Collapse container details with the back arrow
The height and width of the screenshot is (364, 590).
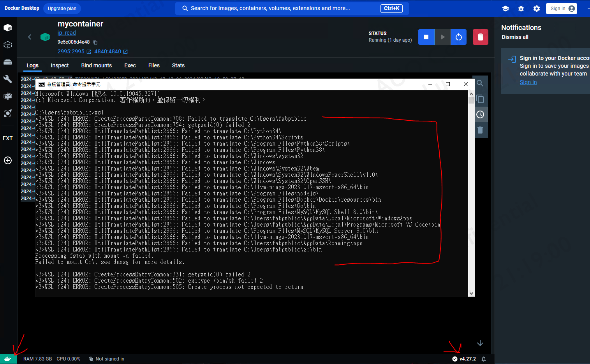point(30,37)
